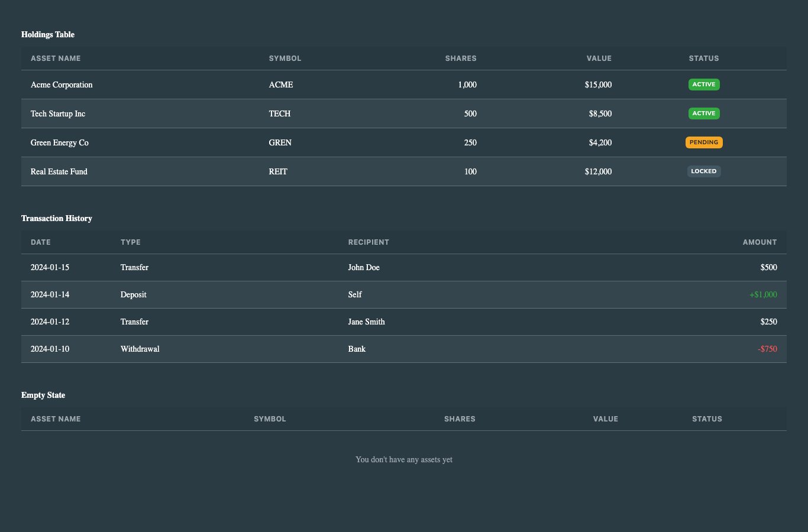The height and width of the screenshot is (532, 808).
Task: Click the 100 shares cell
Action: (x=470, y=171)
